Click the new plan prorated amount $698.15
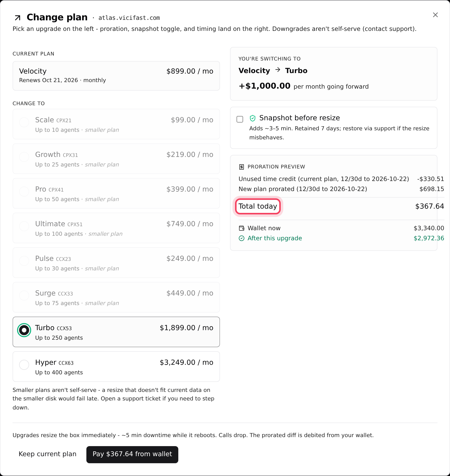Screen dimensions: 450x476 click(432, 189)
